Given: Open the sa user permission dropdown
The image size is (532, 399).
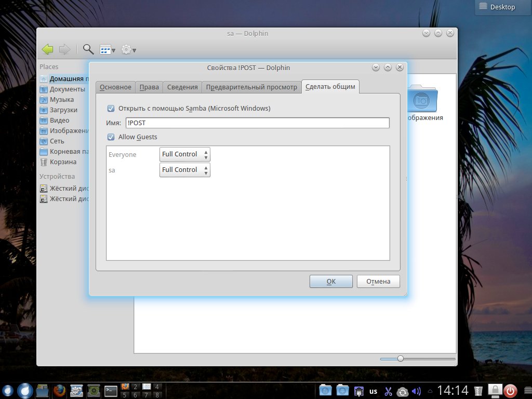Looking at the screenshot, I should (184, 170).
